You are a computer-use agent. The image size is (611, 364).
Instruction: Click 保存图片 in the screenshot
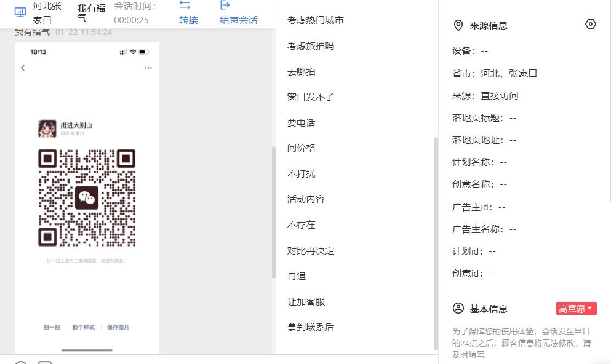(x=118, y=327)
